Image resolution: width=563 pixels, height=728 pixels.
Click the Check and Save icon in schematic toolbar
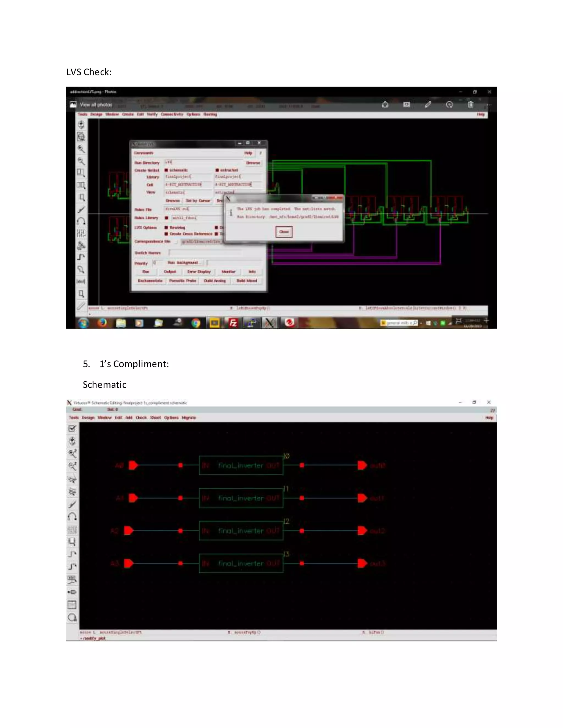coord(72,429)
